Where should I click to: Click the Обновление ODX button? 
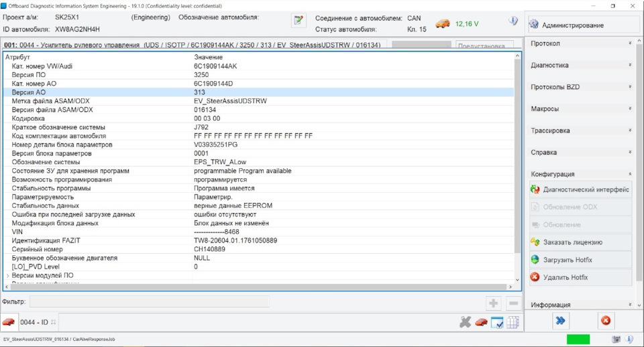click(x=580, y=207)
